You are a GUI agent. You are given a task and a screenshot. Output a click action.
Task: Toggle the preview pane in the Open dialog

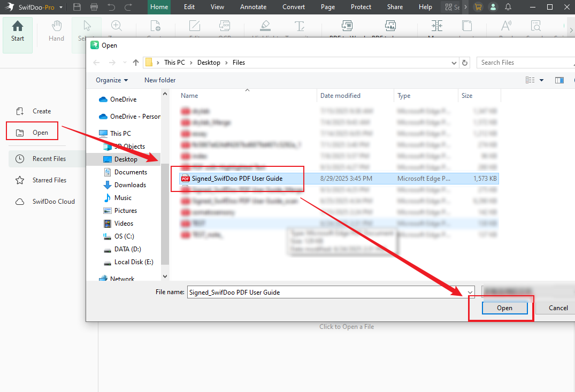(x=559, y=80)
